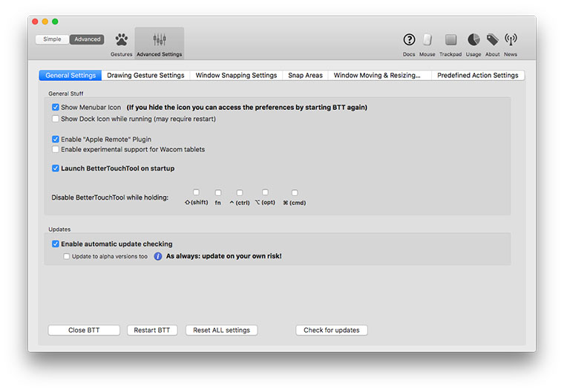Click the 'As always: update on your own risk!' text
The width and height of the screenshot is (564, 392).
tap(223, 256)
